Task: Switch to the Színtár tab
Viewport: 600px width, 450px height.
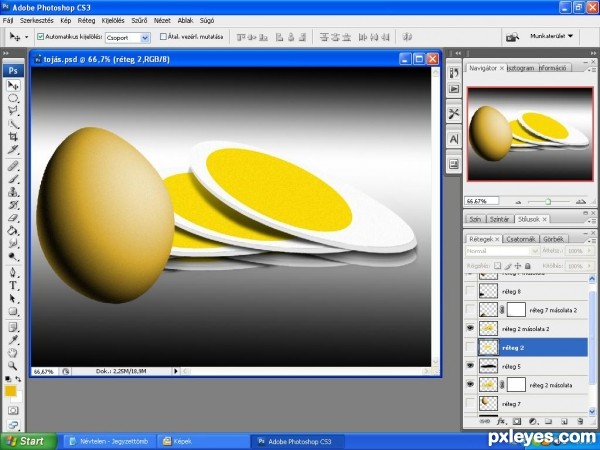Action: 499,219
